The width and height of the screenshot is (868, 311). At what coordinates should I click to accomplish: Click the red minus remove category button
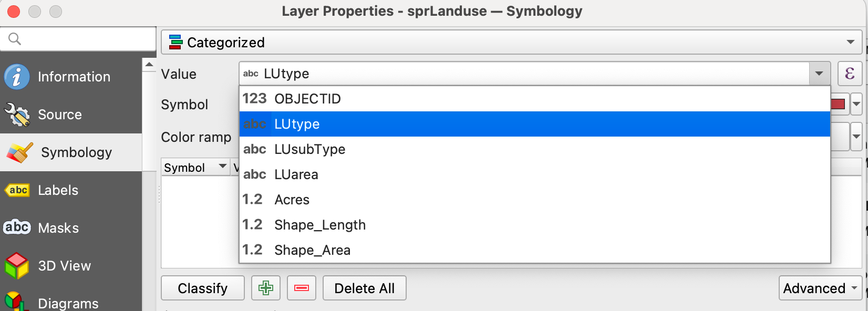pyautogui.click(x=301, y=288)
